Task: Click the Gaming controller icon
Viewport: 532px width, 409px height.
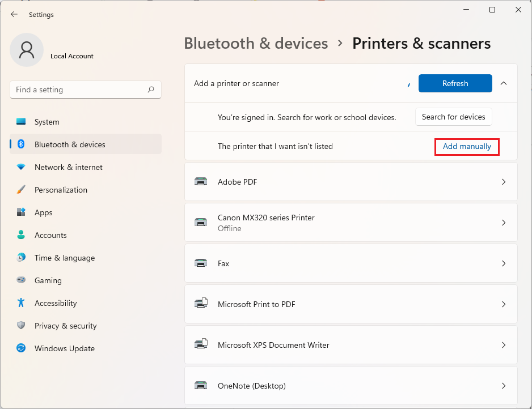Action: pos(21,280)
